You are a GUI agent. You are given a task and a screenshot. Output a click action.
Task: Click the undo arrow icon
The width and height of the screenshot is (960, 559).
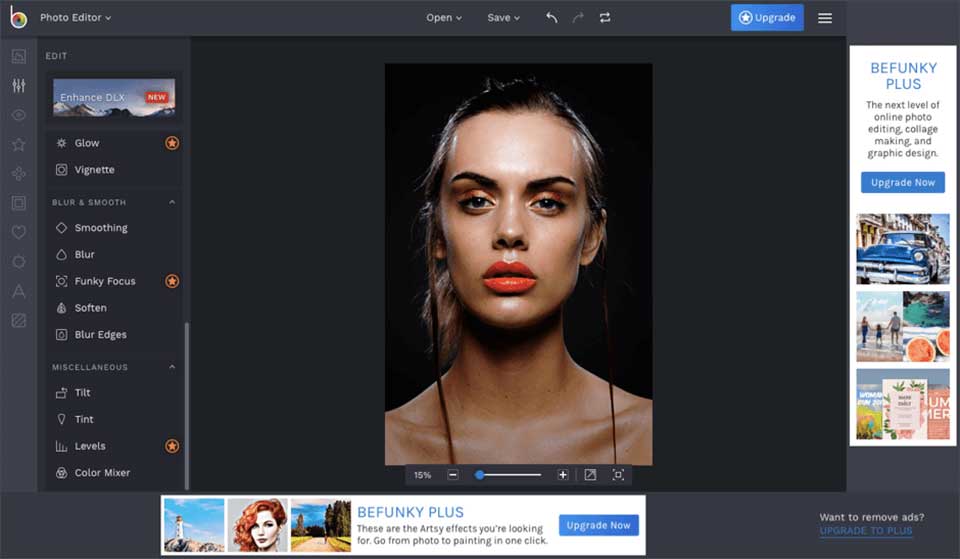click(x=552, y=18)
